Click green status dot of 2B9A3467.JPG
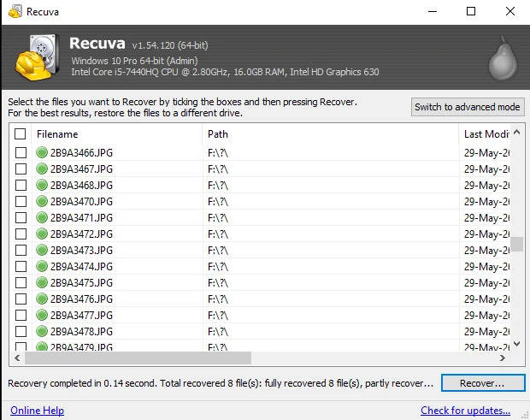This screenshot has width=530, height=420. pos(42,169)
